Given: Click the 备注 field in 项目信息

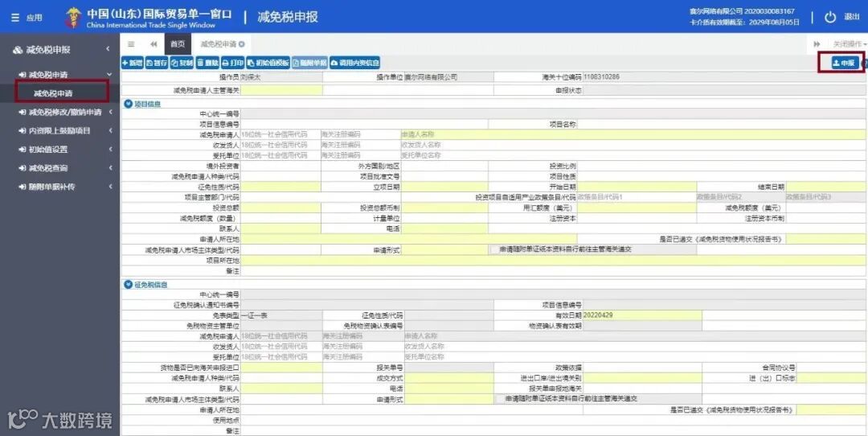Looking at the screenshot, I should 554,271.
